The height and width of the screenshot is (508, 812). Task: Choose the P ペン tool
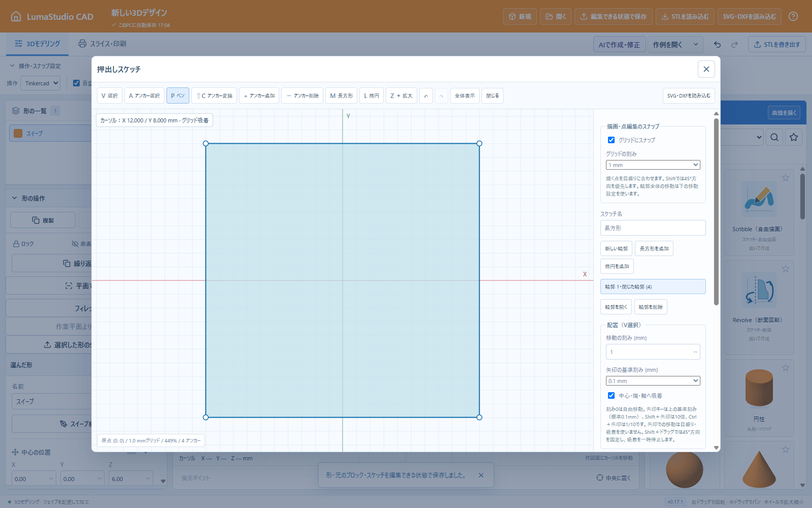(178, 96)
